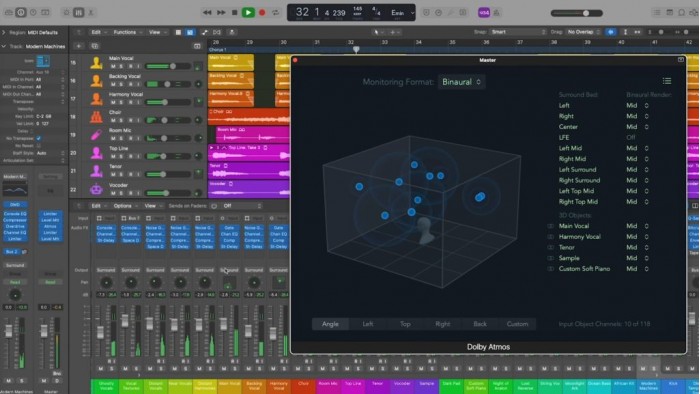Click the Chorus 1 marker in the ruler
This screenshot has width=700, height=394.
pos(218,50)
